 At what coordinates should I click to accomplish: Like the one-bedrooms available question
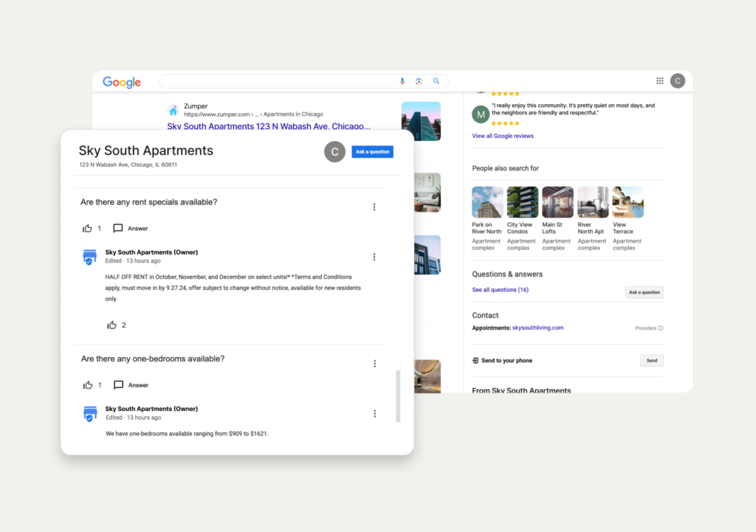[88, 385]
